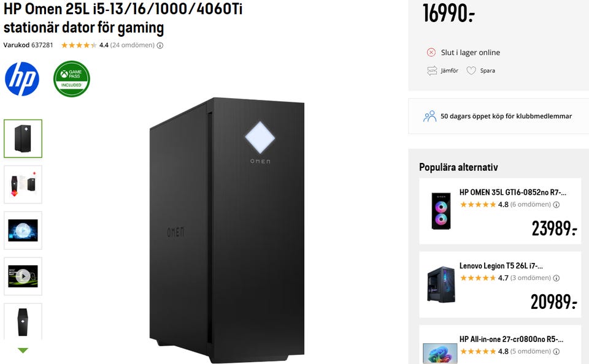The image size is (589, 364).
Task: Open Lenovo Legion T5 26L product link
Action: coord(501,266)
